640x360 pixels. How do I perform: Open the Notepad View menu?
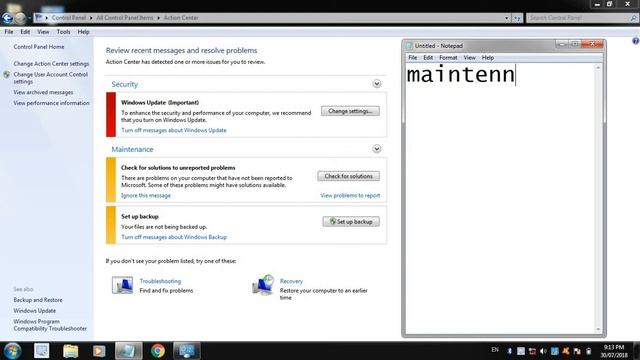pos(469,58)
